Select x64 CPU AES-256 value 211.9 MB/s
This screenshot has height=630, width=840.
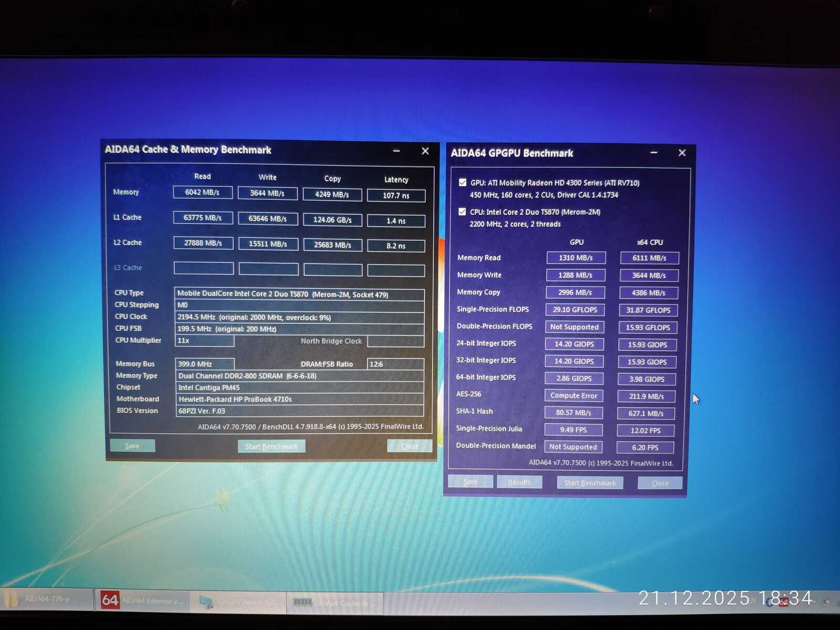click(646, 396)
